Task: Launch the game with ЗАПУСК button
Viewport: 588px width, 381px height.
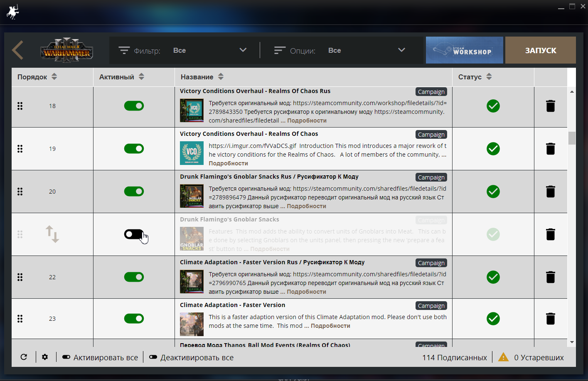Action: click(x=541, y=50)
